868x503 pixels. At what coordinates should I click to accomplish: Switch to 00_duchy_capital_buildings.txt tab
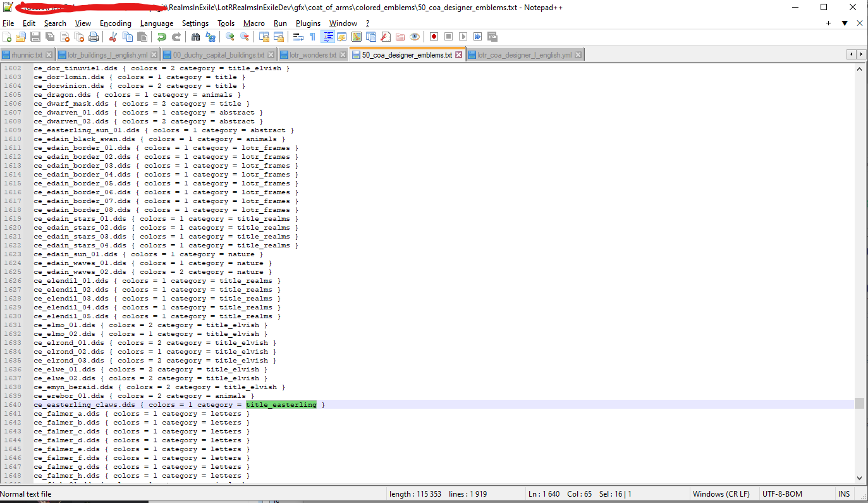click(219, 55)
